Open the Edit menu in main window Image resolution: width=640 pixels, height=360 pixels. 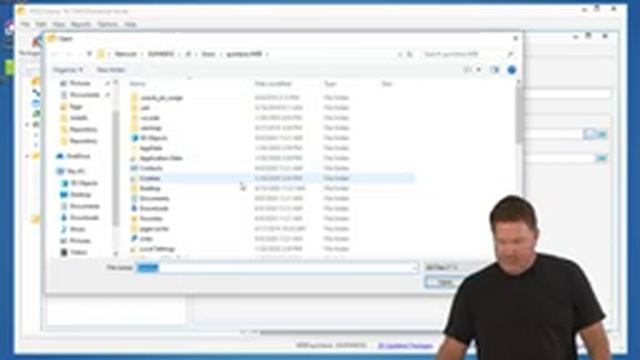coord(41,24)
